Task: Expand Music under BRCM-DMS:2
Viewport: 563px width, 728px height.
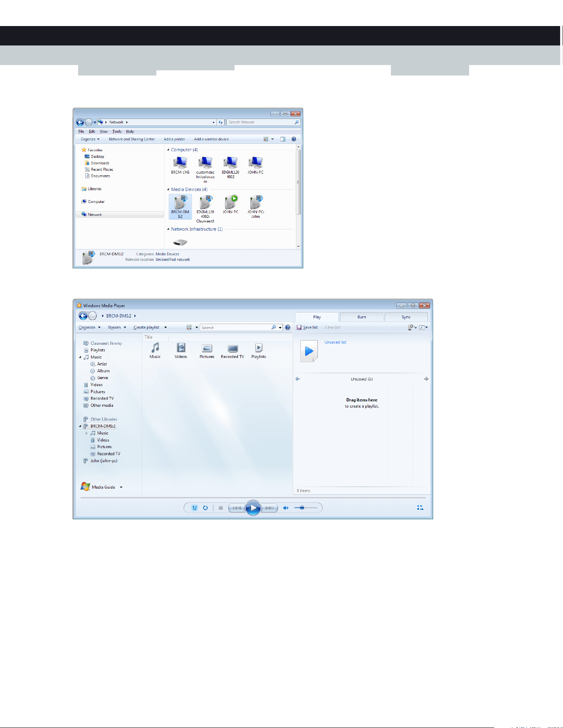Action: (86, 433)
